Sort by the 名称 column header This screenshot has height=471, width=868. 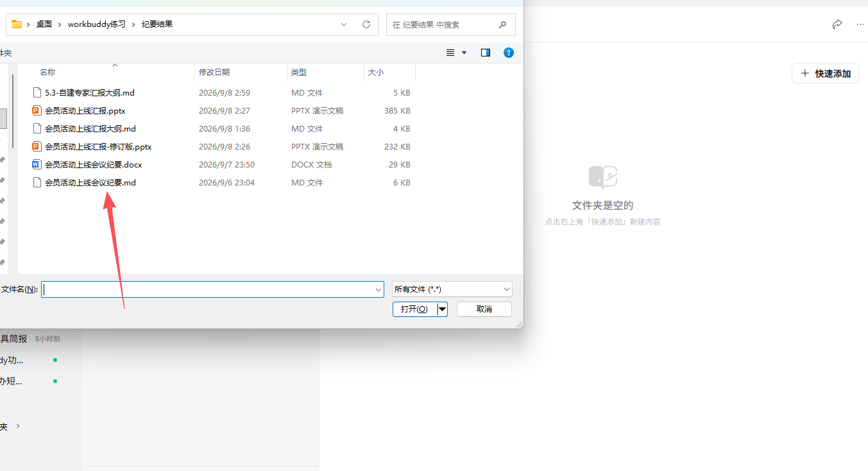pos(47,73)
